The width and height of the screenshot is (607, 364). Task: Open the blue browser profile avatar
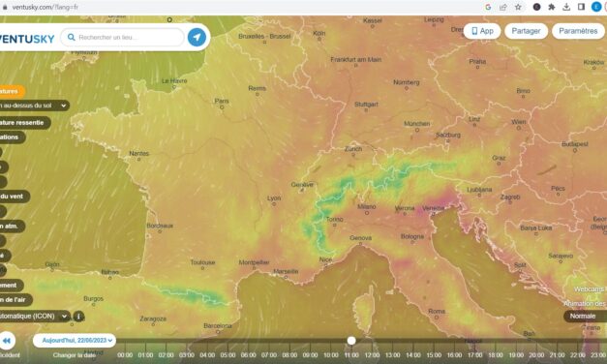click(x=596, y=7)
